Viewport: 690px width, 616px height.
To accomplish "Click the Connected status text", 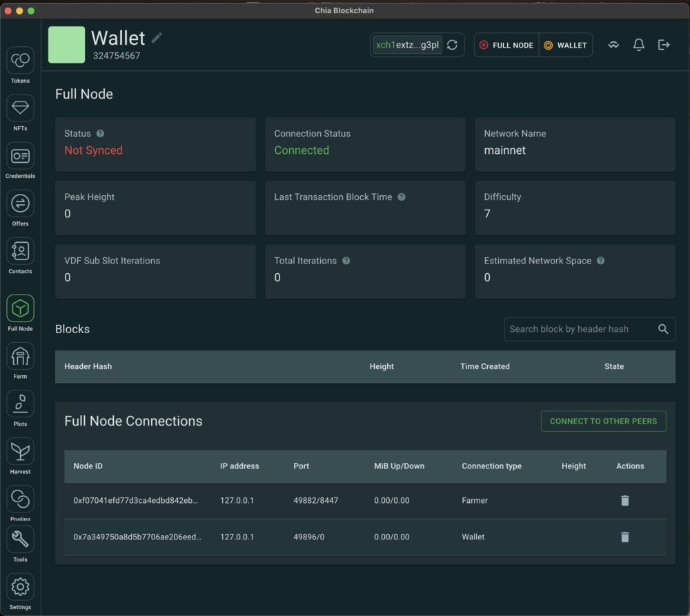I will 302,150.
